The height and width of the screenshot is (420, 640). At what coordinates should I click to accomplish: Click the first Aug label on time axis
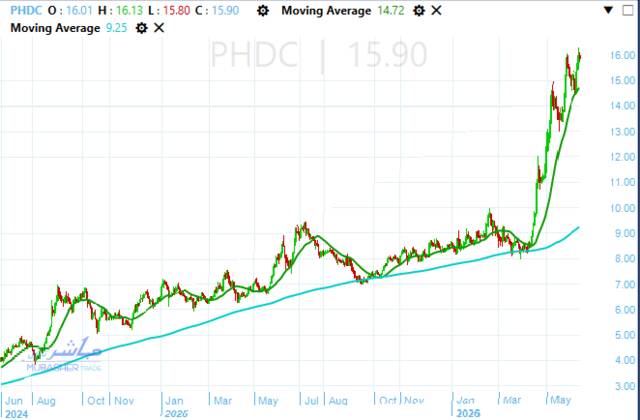click(x=46, y=401)
